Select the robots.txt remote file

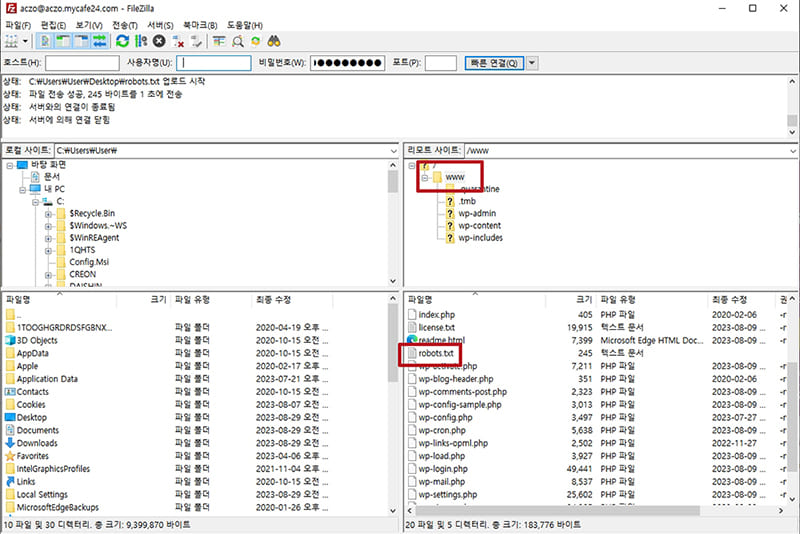(x=436, y=353)
